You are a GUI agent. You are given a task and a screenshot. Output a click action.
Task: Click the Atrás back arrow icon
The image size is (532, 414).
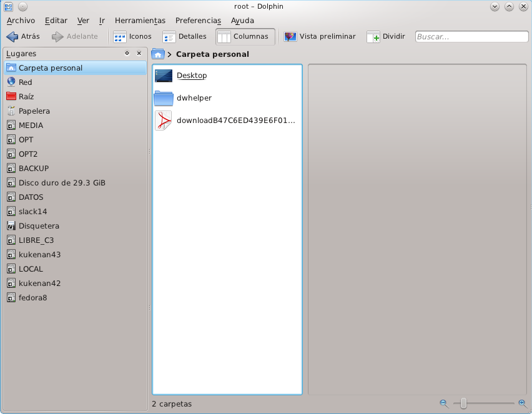12,37
